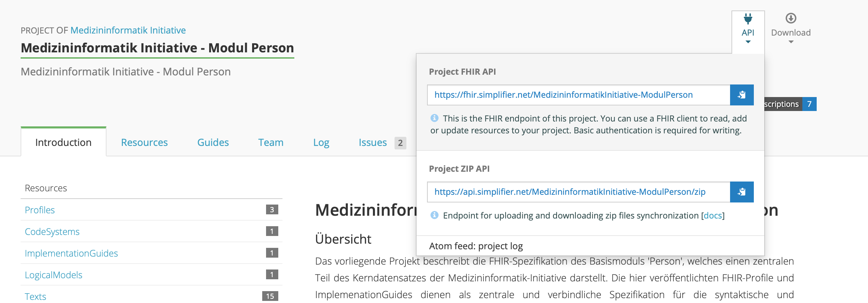Click the Profiles count badge 3
The width and height of the screenshot is (868, 303).
tap(272, 209)
